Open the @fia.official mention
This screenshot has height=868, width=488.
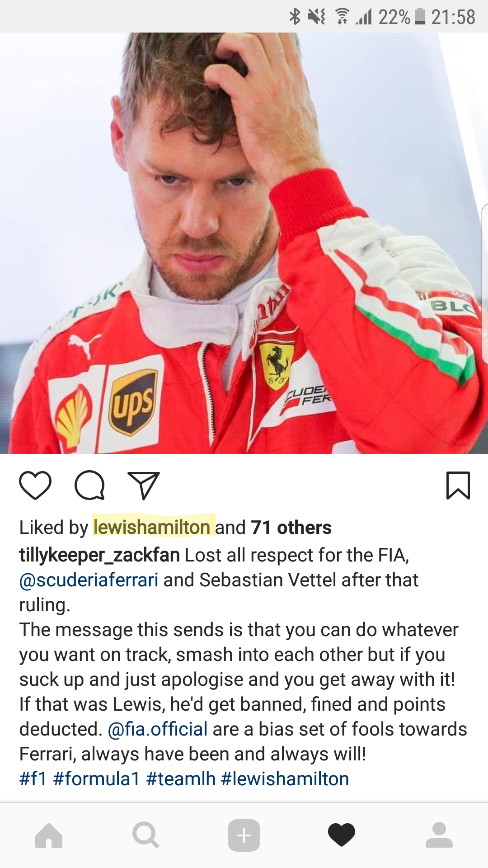[158, 729]
